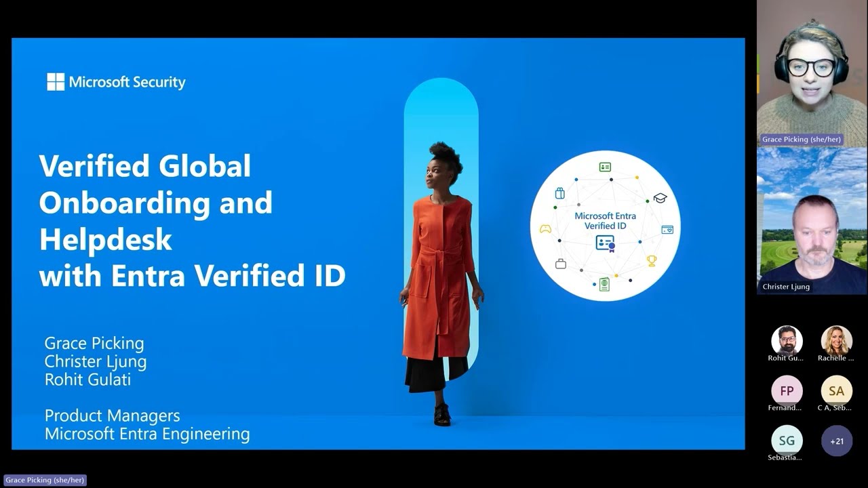This screenshot has width=868, height=488.
Task: Select Grace Picking's video tile
Action: 812,73
